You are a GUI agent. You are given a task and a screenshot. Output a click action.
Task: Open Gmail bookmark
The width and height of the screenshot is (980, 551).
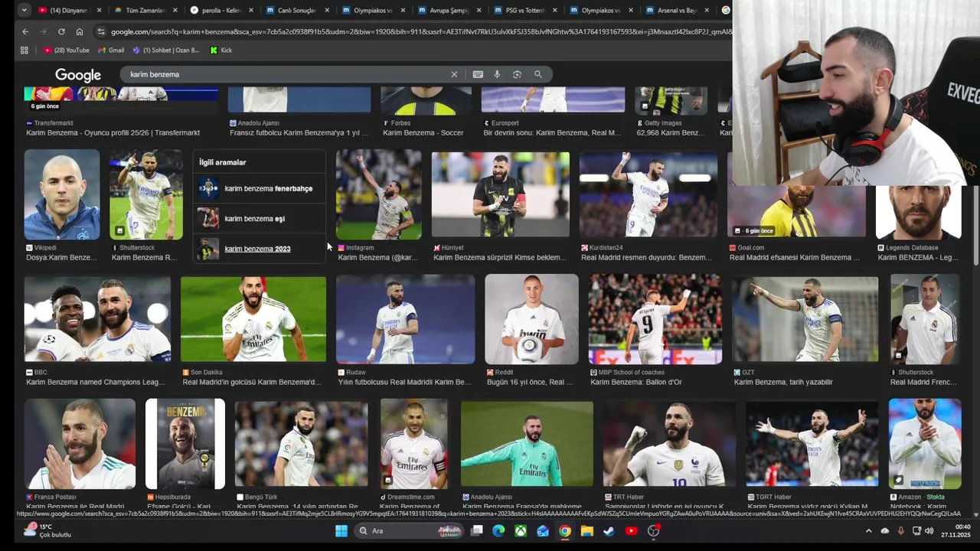click(111, 50)
